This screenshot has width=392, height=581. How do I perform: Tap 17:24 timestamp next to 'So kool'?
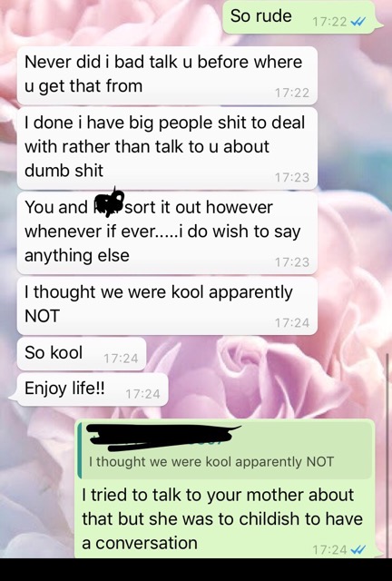pos(121,359)
